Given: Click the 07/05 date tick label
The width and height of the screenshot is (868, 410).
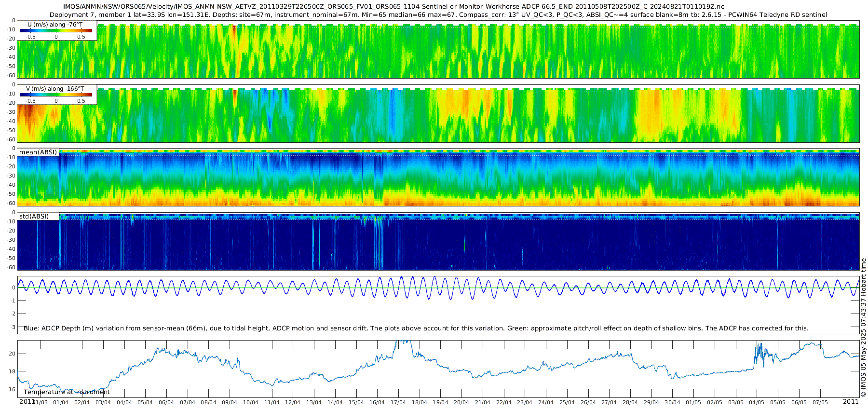Looking at the screenshot, I should click(x=820, y=402).
